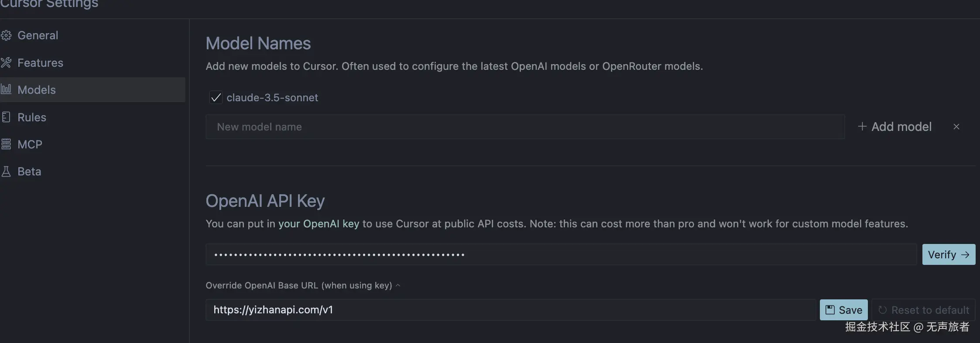Screen dimensions: 980x343
Task: Follow the 'your OpenAI key' link
Action: pyautogui.click(x=319, y=224)
